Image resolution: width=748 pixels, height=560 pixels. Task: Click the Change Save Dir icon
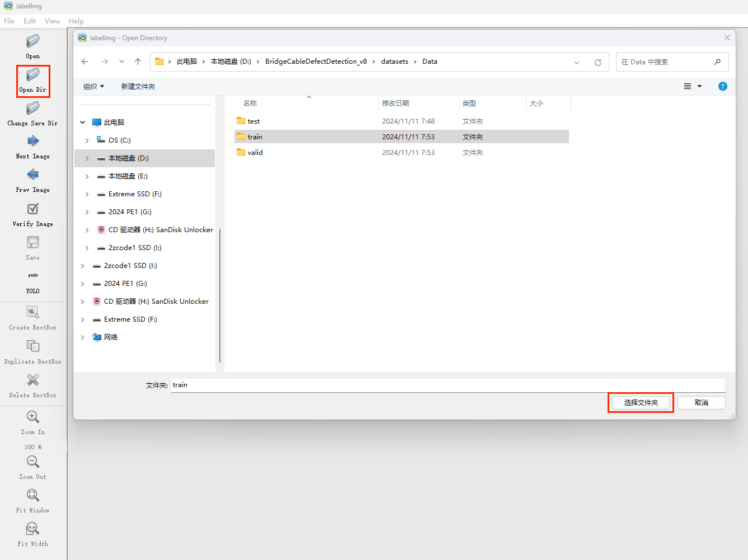[33, 108]
